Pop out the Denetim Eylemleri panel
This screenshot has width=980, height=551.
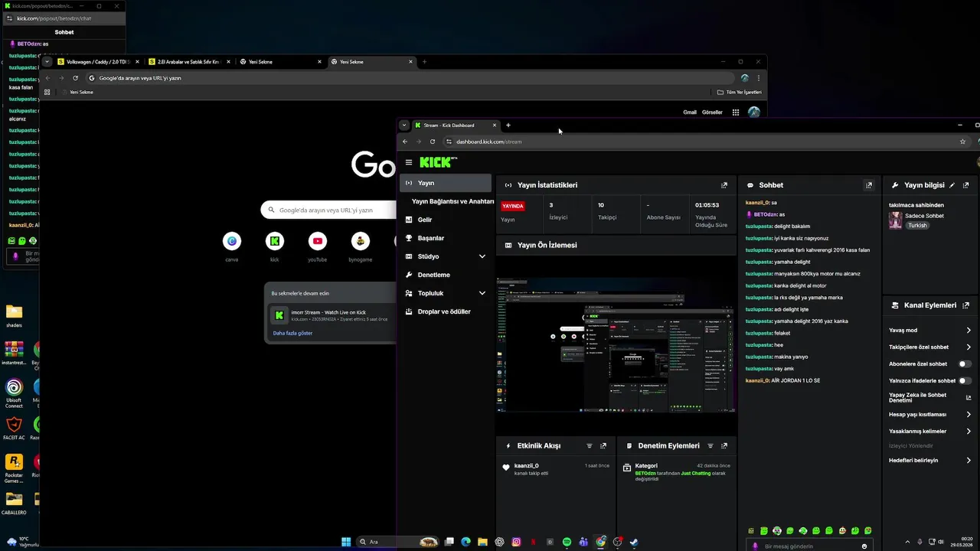[x=724, y=445]
